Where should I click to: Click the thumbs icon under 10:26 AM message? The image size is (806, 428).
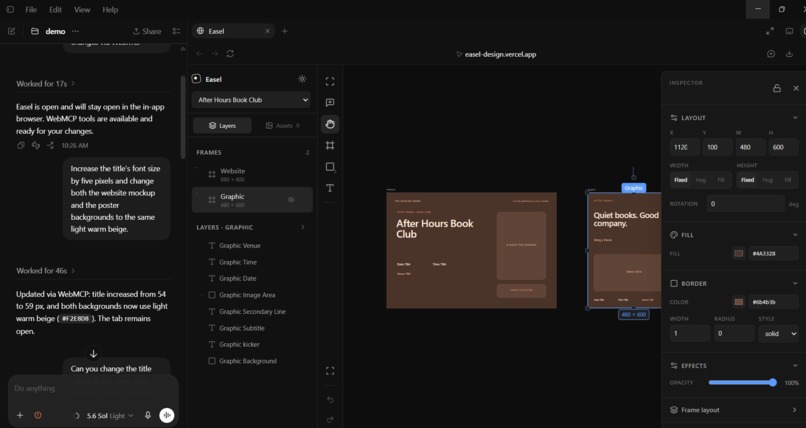pos(35,145)
